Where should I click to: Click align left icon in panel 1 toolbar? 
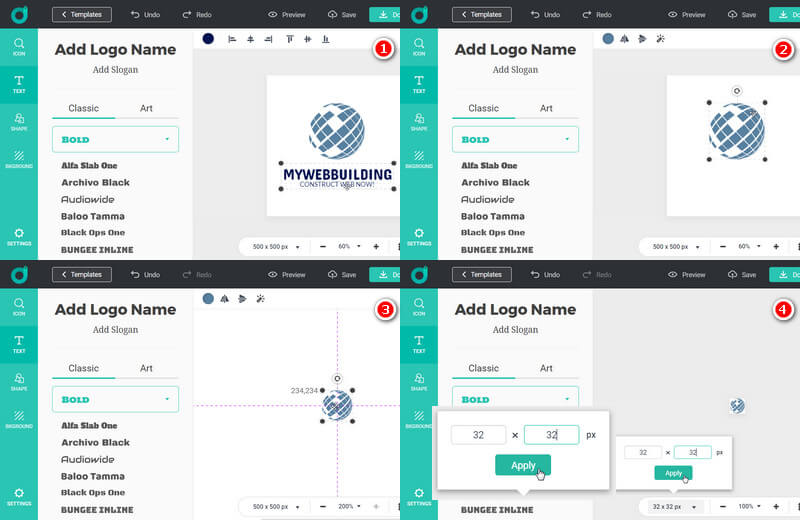(232, 39)
